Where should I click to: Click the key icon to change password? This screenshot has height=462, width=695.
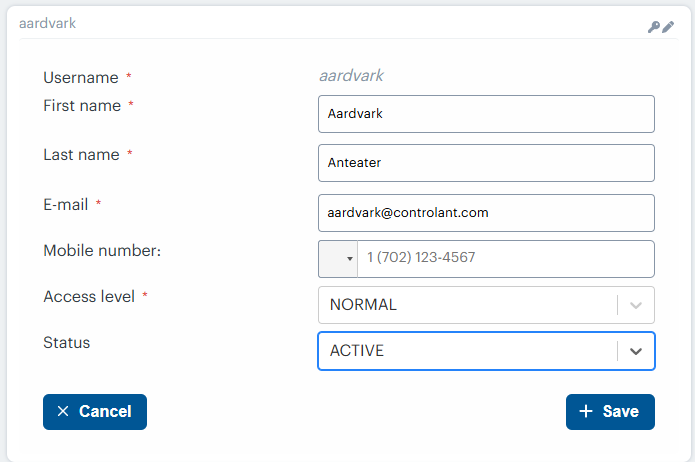pos(655,27)
